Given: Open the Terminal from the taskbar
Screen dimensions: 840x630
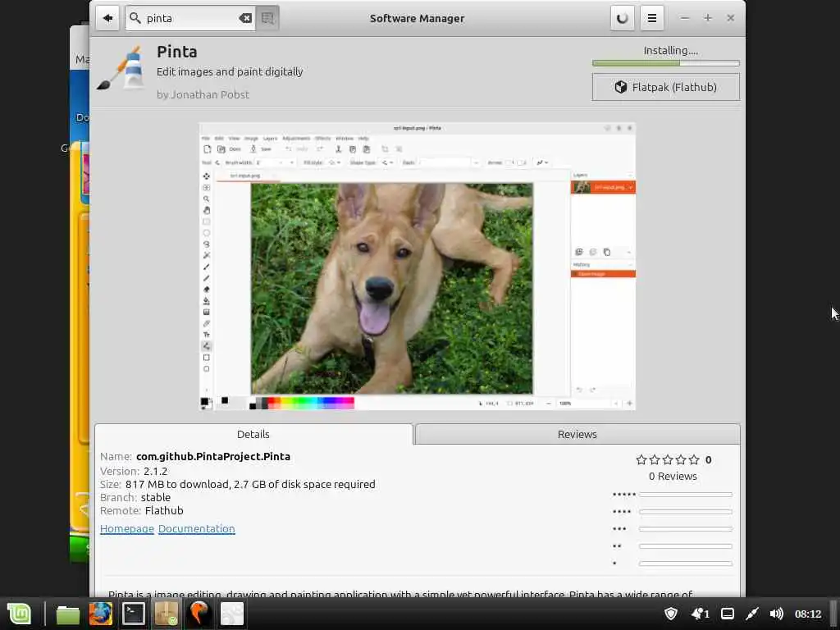Looking at the screenshot, I should point(134,614).
